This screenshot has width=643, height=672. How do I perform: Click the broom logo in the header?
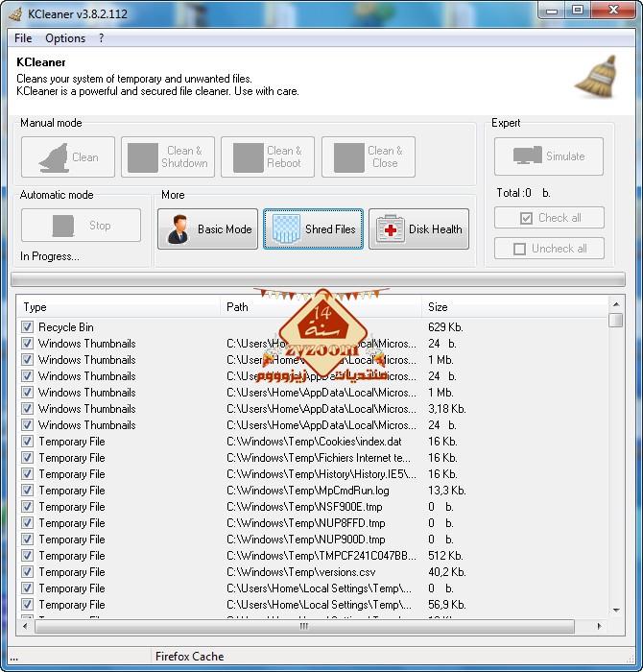pyautogui.click(x=596, y=77)
